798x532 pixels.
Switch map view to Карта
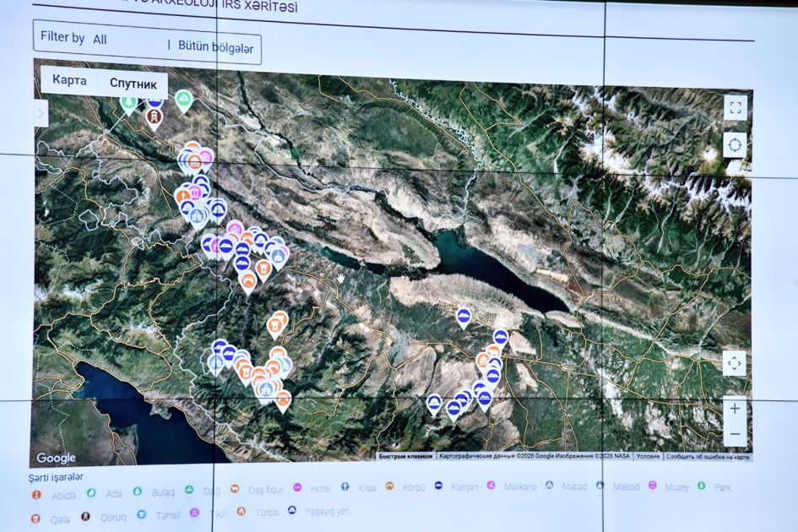(69, 80)
